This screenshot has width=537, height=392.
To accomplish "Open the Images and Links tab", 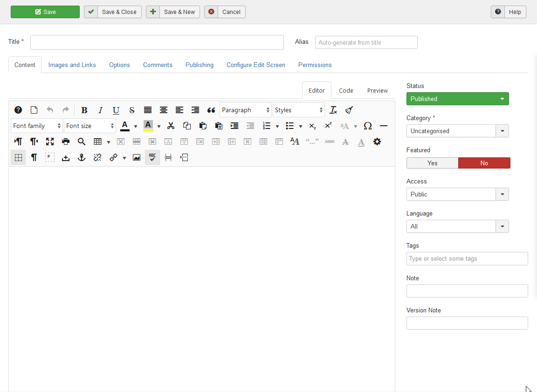I will point(72,65).
